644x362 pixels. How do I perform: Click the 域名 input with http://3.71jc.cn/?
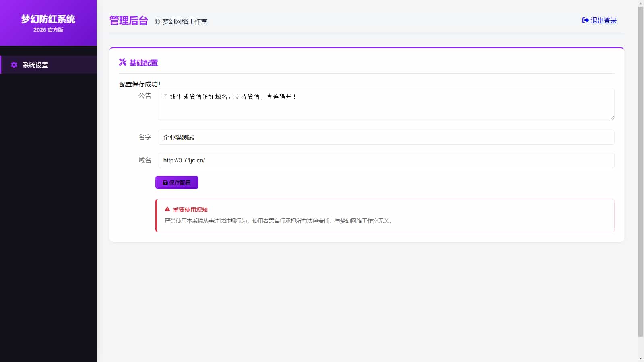click(x=386, y=160)
